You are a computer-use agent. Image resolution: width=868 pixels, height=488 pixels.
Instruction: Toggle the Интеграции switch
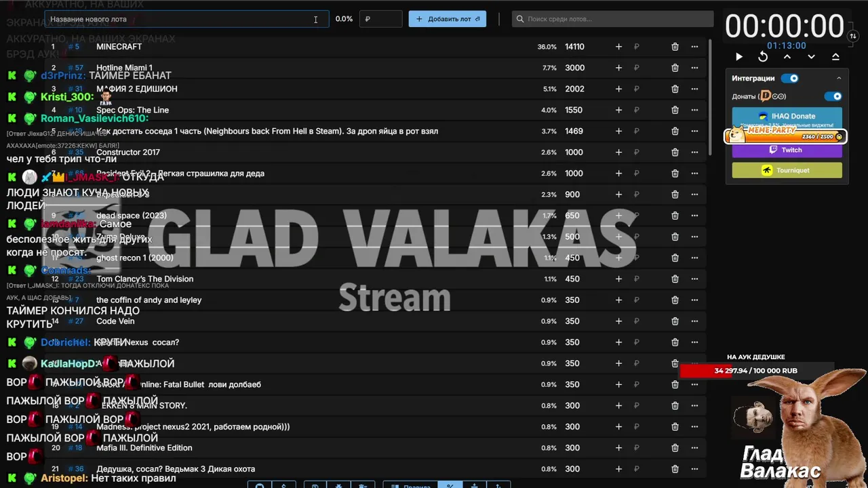point(790,78)
